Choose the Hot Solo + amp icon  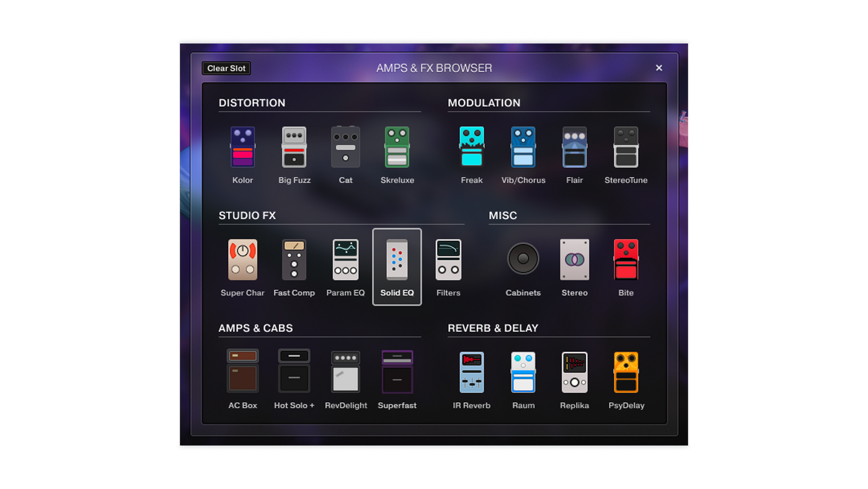click(x=294, y=371)
